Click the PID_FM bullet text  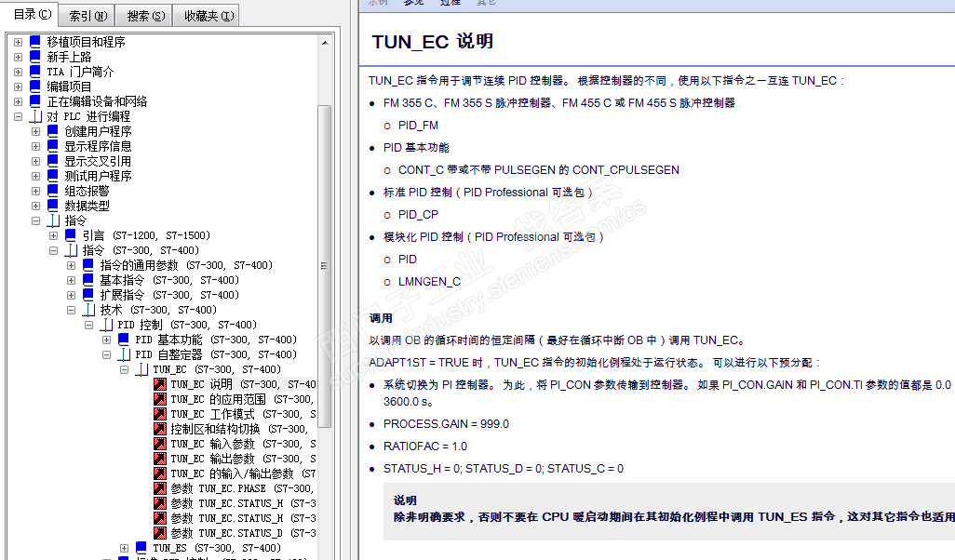coord(419,126)
